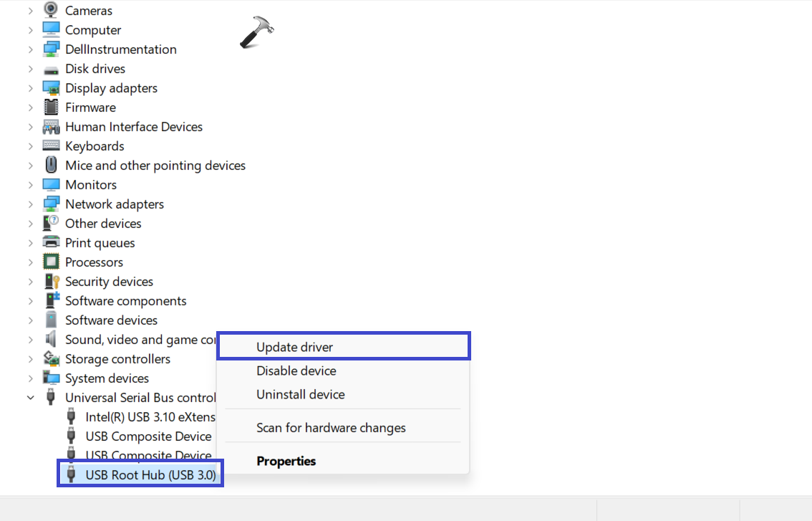Click the Firmware chip icon
The height and width of the screenshot is (521, 812).
click(x=51, y=107)
